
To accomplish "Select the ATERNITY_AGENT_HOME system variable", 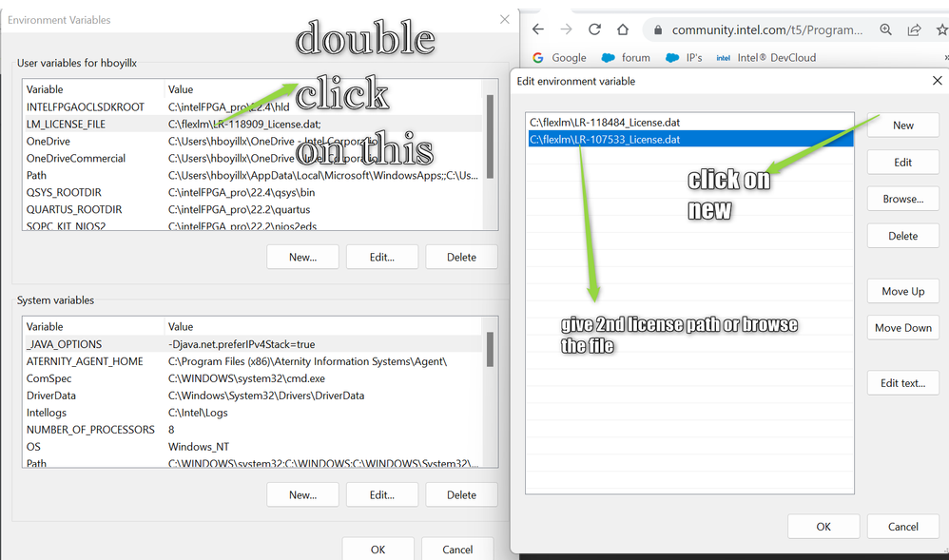I will [253, 361].
